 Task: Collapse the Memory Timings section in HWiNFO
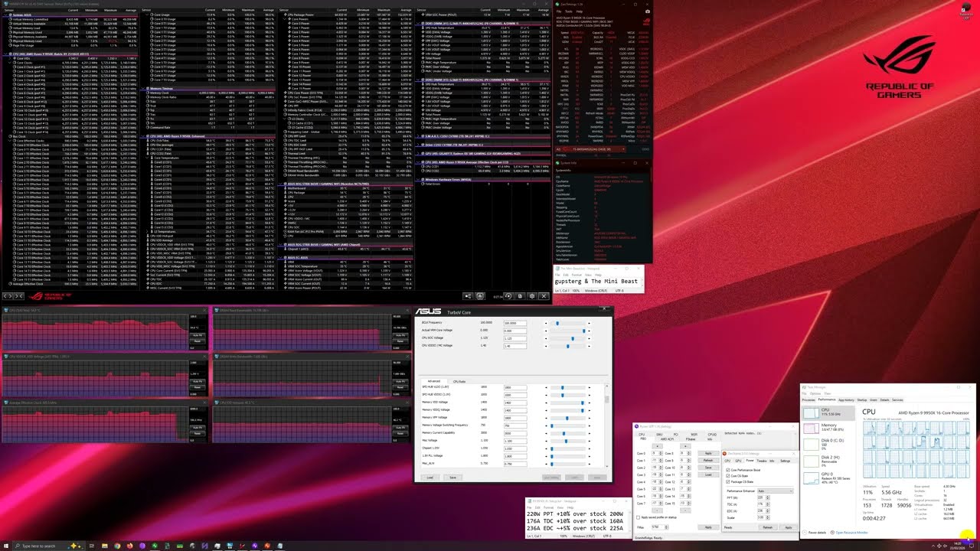click(142, 88)
